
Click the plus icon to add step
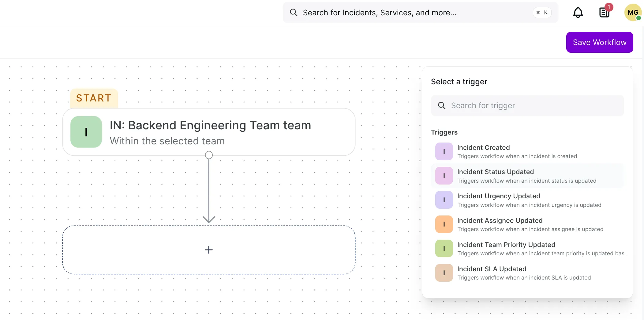coord(209,250)
